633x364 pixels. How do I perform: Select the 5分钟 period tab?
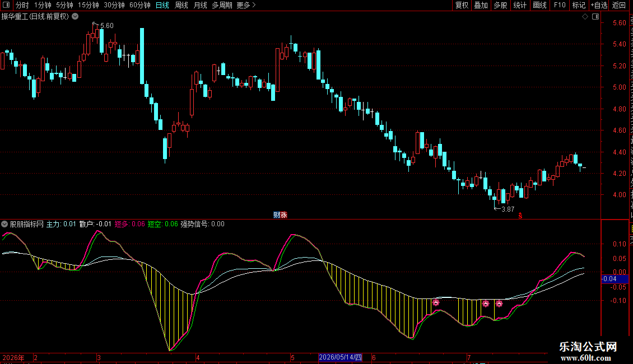pyautogui.click(x=64, y=5)
